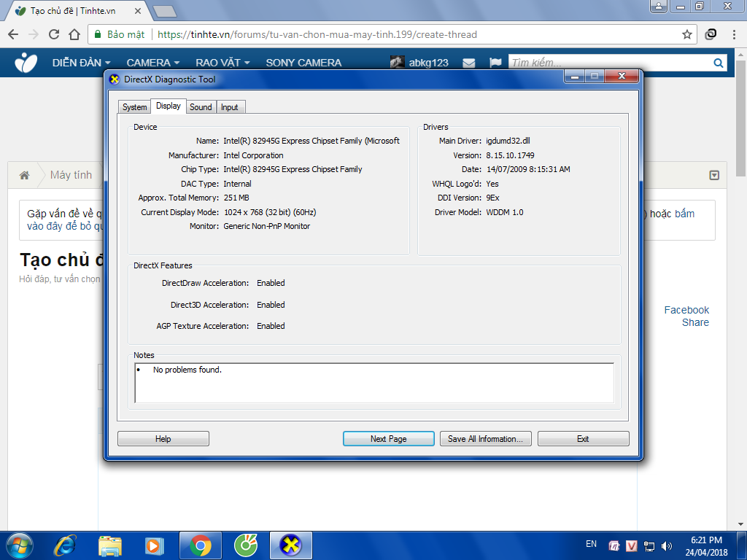Expand the RAO VẶT dropdown menu

[222, 63]
